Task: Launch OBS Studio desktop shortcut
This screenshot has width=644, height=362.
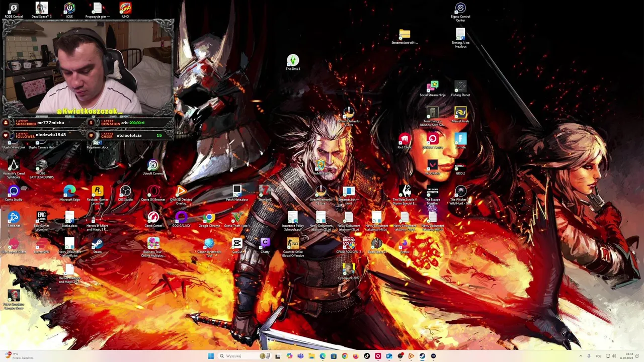Action: pyautogui.click(x=125, y=194)
